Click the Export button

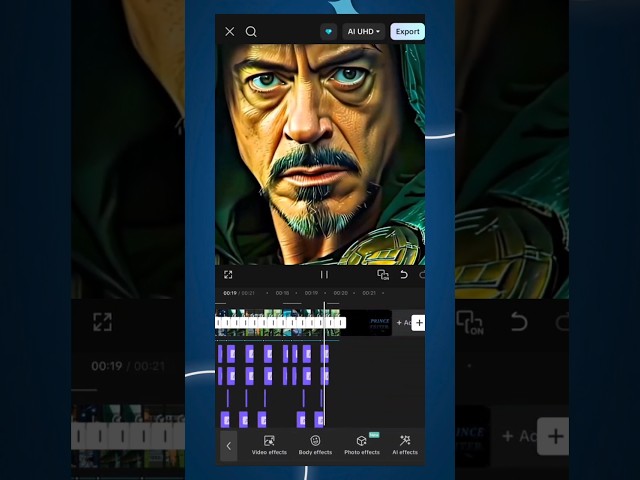coord(407,31)
